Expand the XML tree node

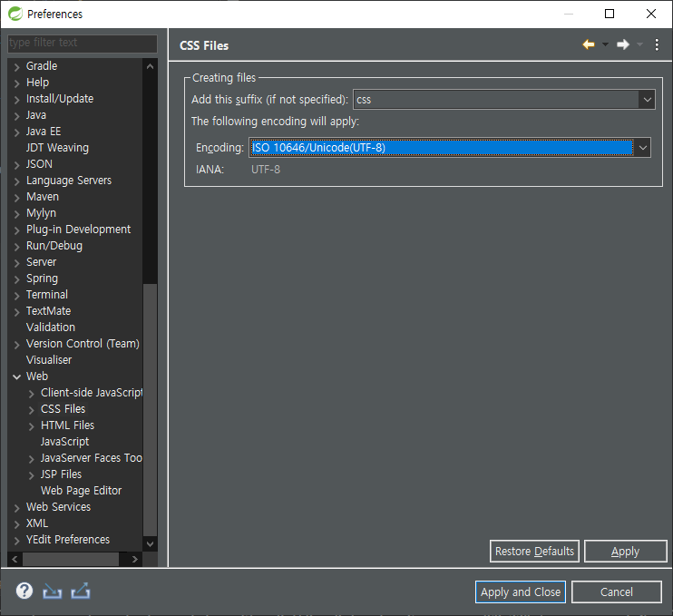tap(16, 523)
